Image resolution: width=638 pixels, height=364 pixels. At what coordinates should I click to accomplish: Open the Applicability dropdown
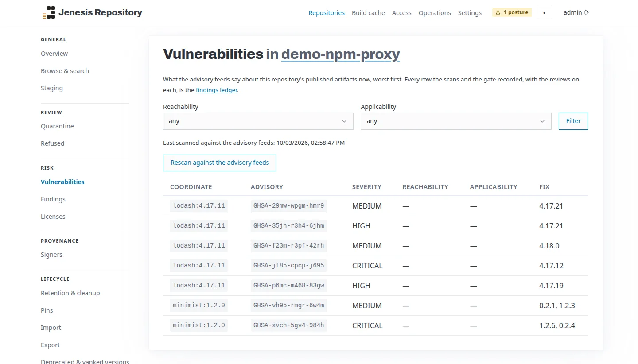(x=456, y=121)
